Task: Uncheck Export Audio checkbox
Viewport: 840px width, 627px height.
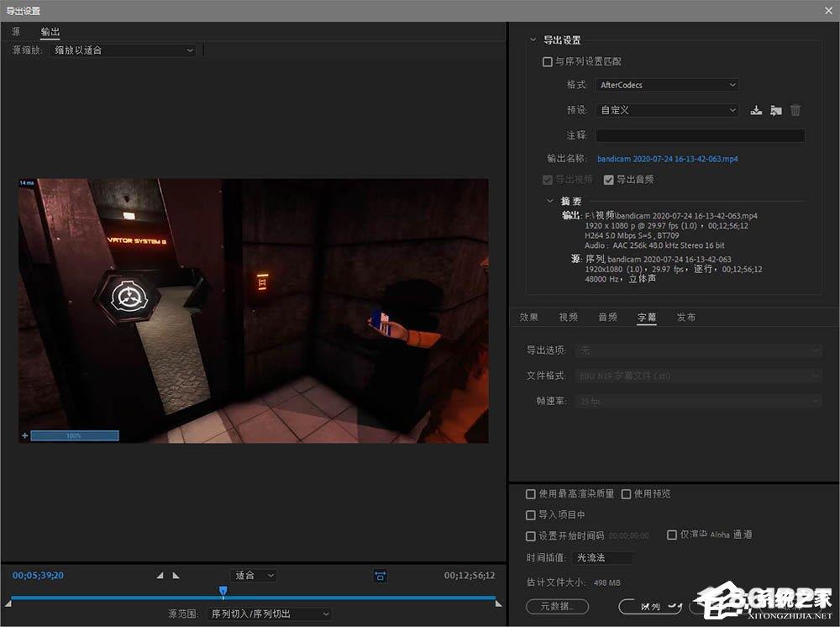Action: point(608,180)
